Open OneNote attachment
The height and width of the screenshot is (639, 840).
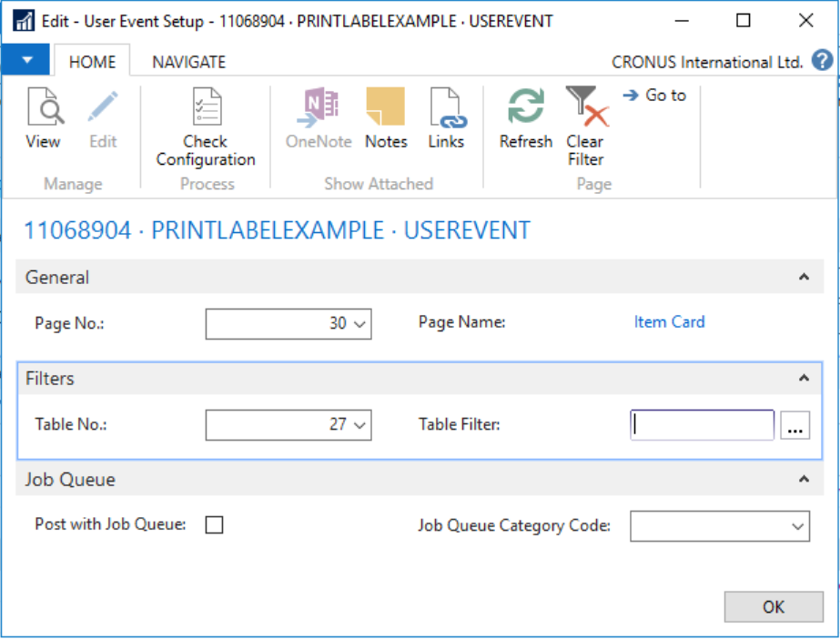point(319,117)
